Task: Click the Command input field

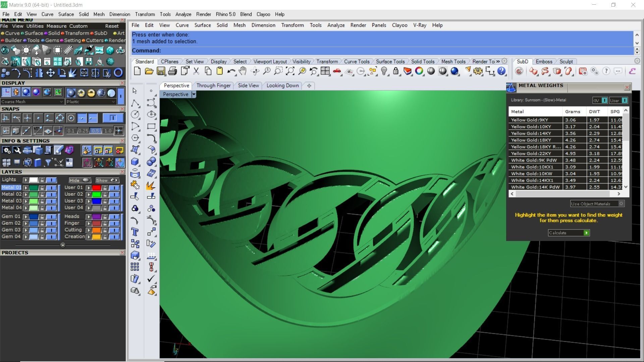Action: 382,51
